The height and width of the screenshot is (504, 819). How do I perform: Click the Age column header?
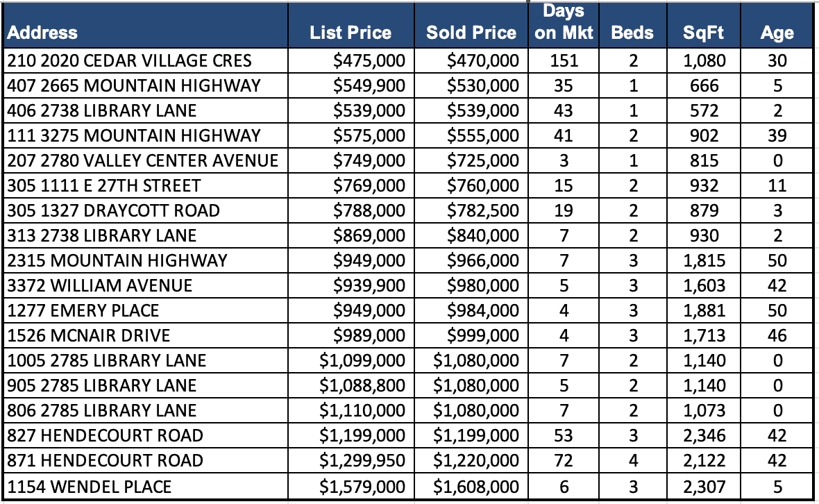coord(777,33)
